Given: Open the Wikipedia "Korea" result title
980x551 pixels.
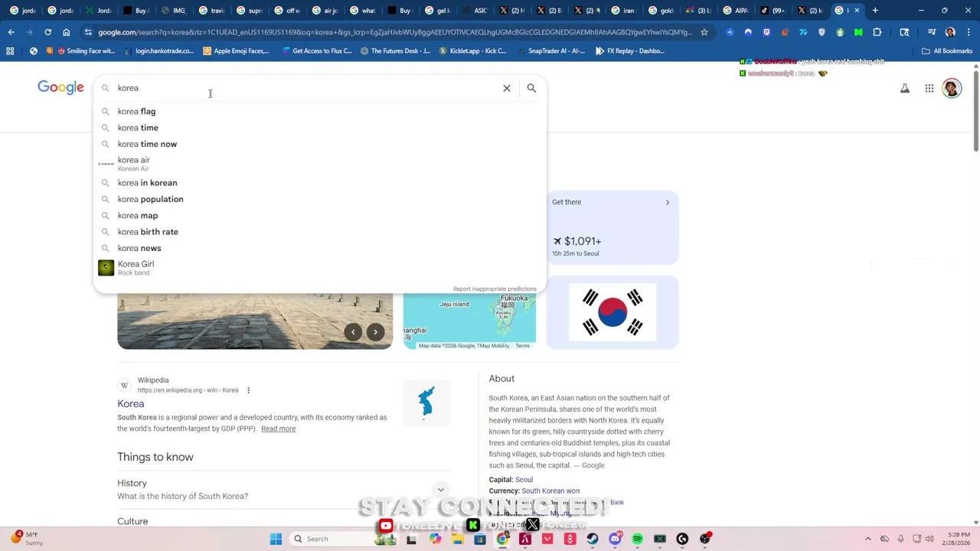Looking at the screenshot, I should 130,404.
